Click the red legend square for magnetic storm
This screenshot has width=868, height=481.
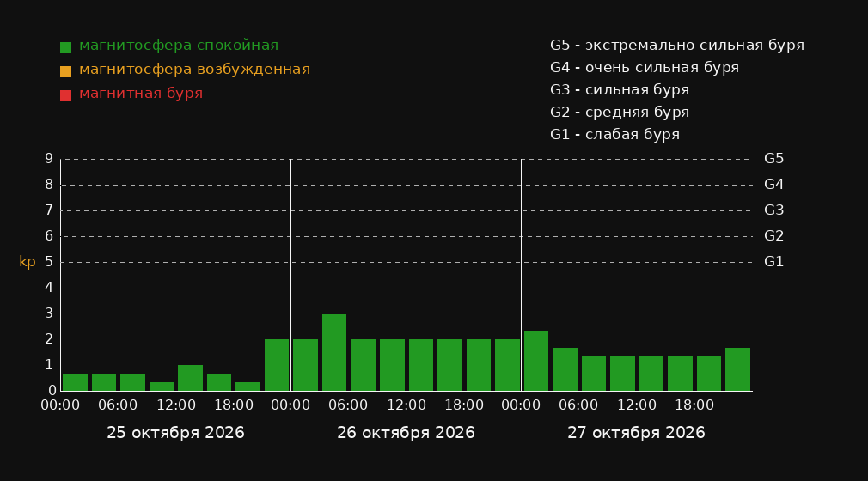(66, 95)
